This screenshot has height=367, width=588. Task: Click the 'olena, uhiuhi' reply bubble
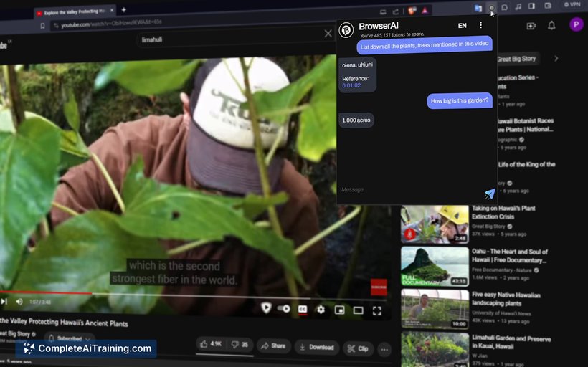(357, 75)
